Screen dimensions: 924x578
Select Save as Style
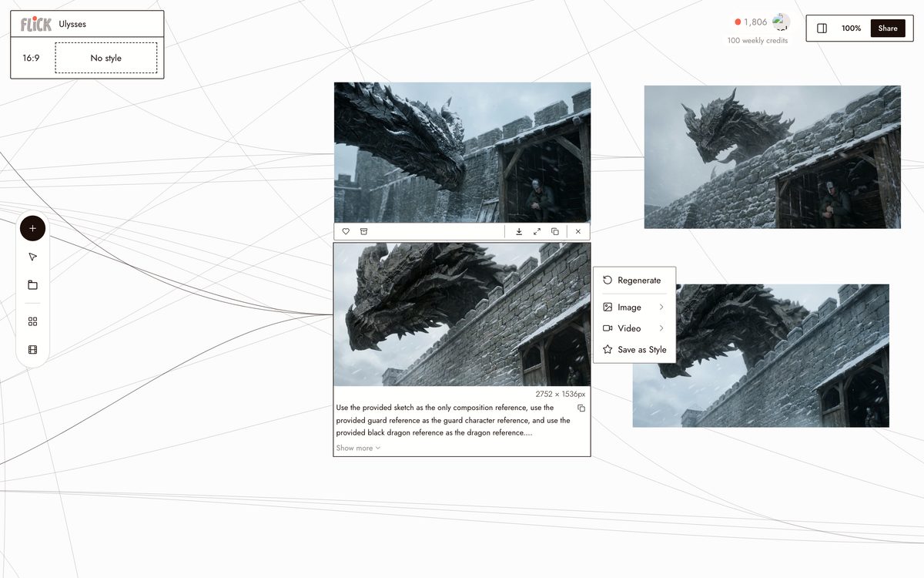tap(634, 349)
